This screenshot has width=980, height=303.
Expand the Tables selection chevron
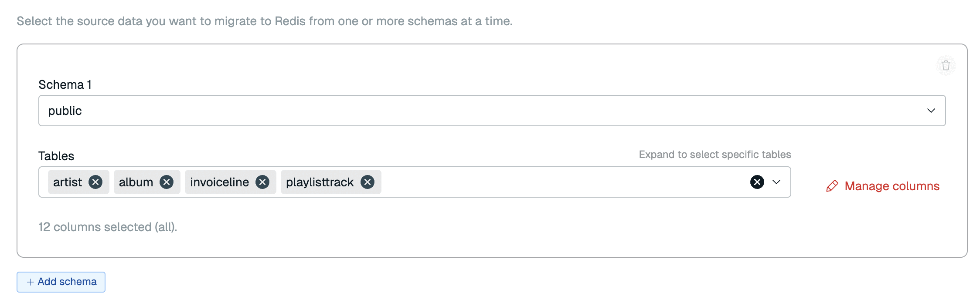[x=776, y=182]
